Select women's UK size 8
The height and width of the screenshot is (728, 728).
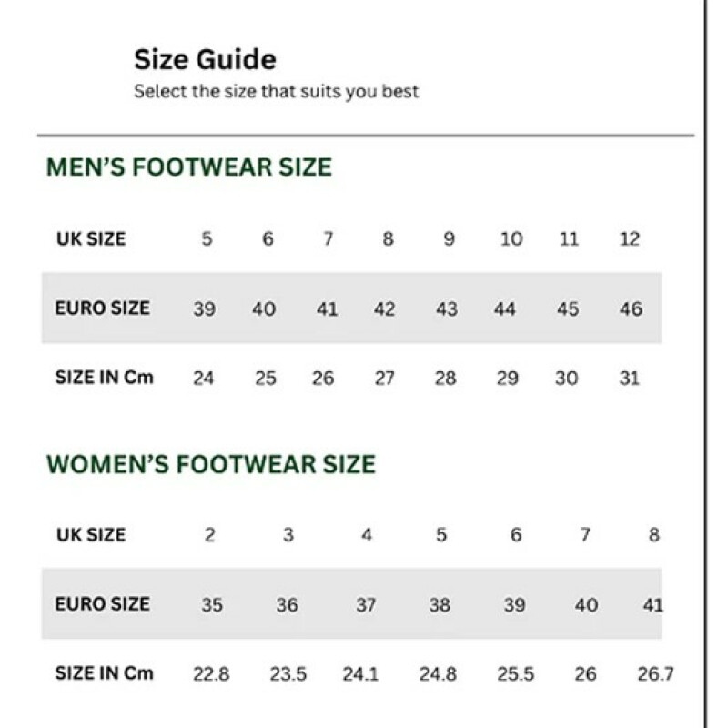(653, 535)
